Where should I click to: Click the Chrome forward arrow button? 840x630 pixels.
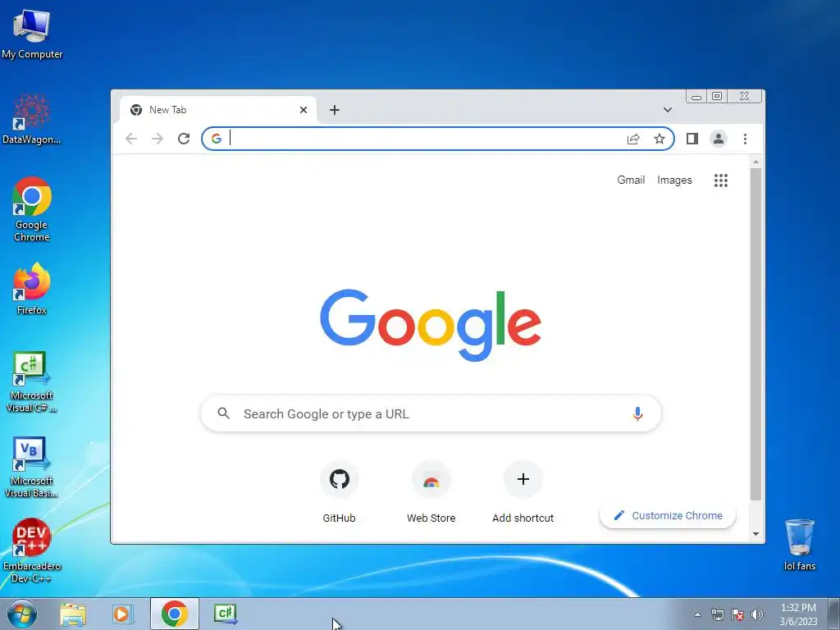pyautogui.click(x=157, y=139)
